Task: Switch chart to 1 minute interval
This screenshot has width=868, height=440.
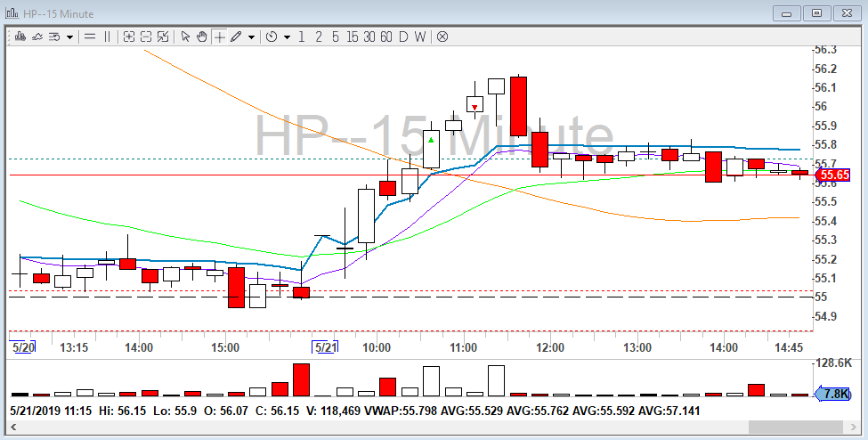Action: (x=301, y=37)
